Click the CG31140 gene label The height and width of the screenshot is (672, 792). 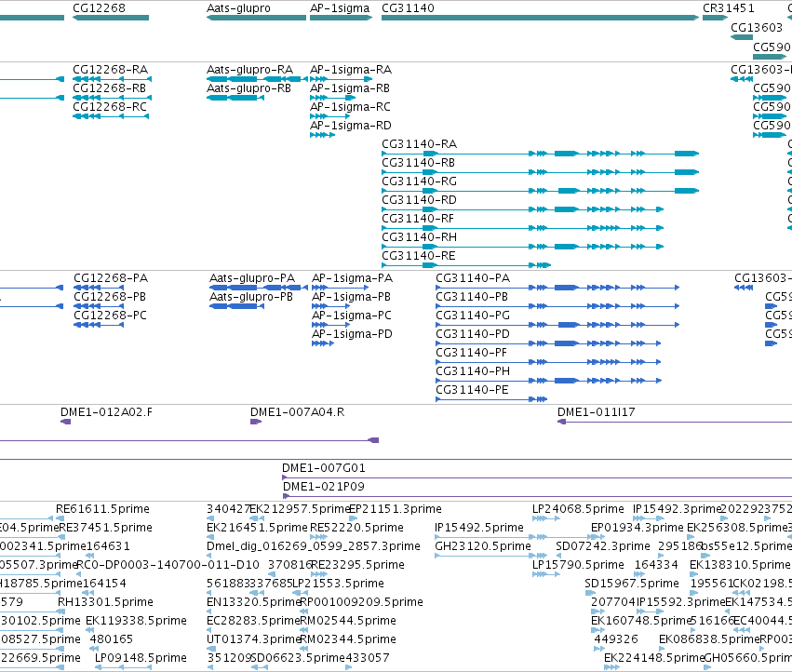(408, 8)
